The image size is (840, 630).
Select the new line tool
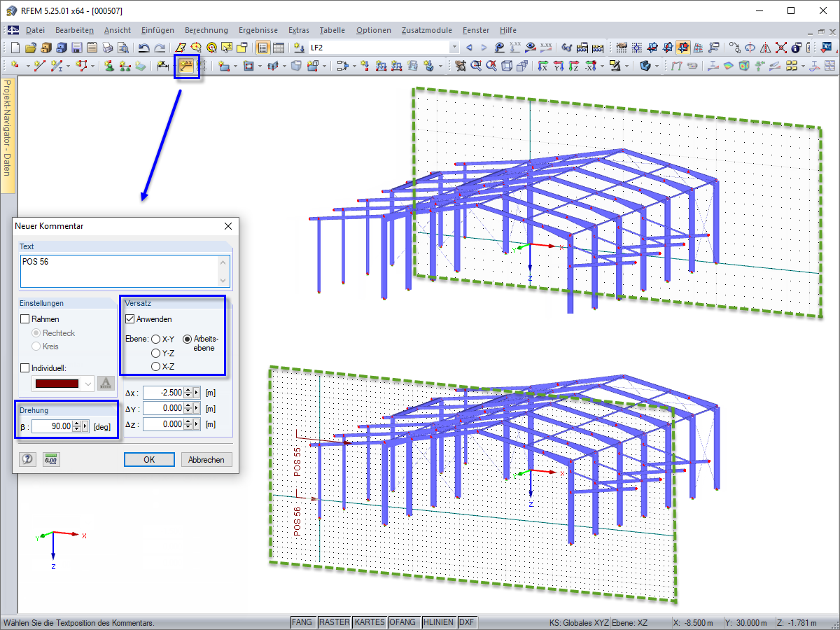click(x=39, y=66)
